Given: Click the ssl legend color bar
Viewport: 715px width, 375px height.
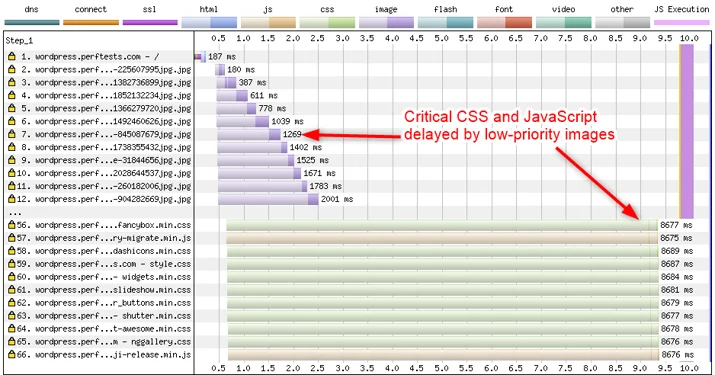Looking at the screenshot, I should coord(150,22).
